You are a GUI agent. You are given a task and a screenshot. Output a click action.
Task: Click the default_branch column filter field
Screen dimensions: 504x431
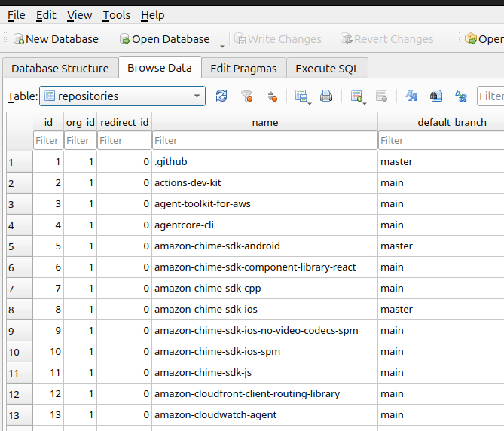(x=441, y=140)
